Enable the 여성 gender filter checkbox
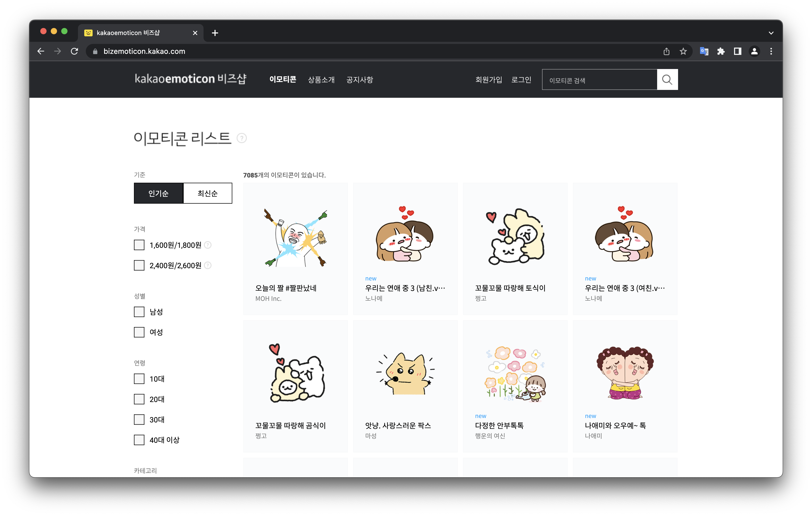Screen dimensions: 812x516 click(139, 332)
